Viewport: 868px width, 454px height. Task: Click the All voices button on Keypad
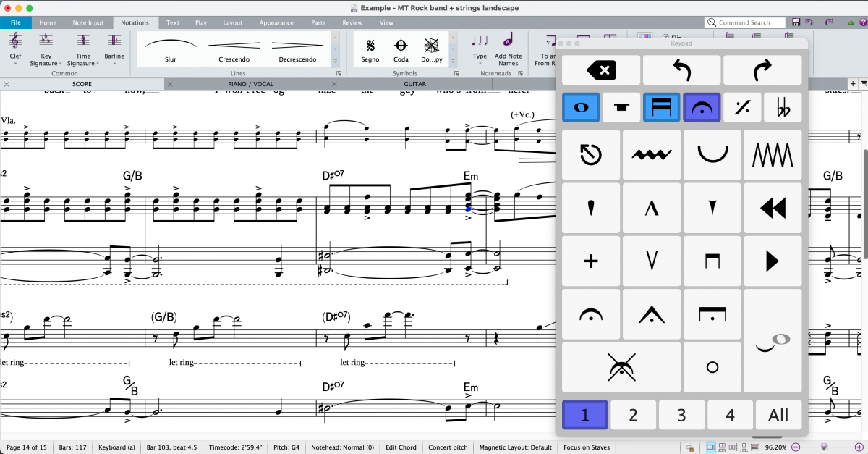point(778,415)
